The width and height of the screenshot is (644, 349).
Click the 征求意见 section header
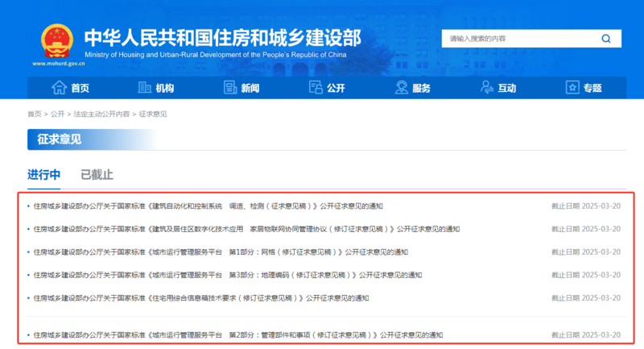coord(59,139)
